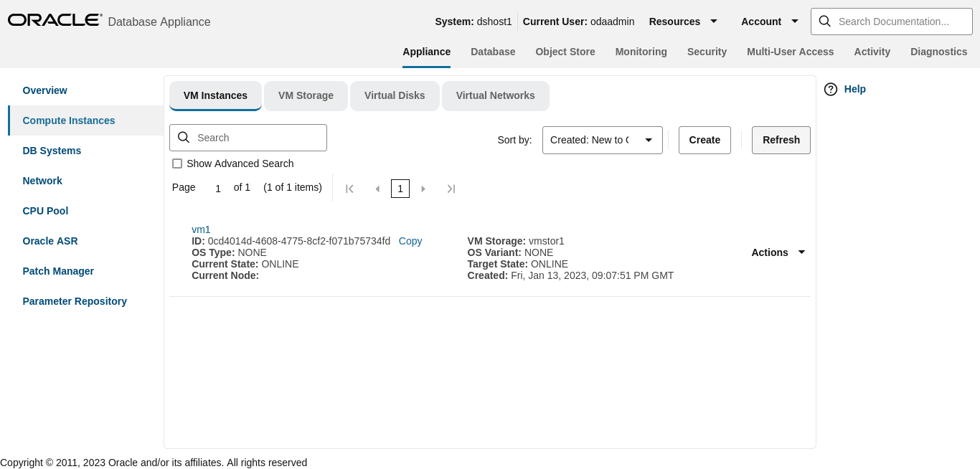Viewport: 980px width, 469px height.
Task: Select Patch Manager in the sidebar
Action: point(58,271)
